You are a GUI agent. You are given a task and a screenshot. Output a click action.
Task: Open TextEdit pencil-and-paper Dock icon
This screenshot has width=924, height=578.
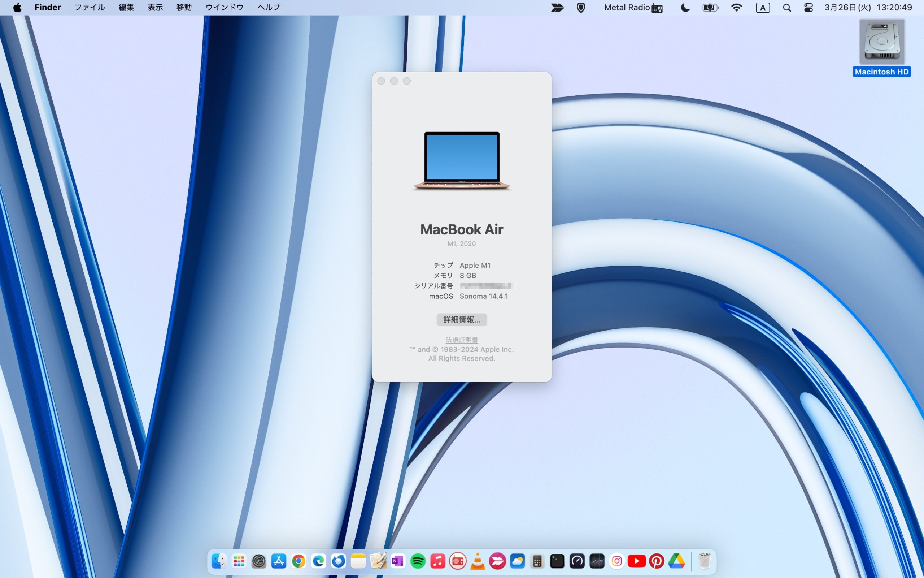click(378, 561)
